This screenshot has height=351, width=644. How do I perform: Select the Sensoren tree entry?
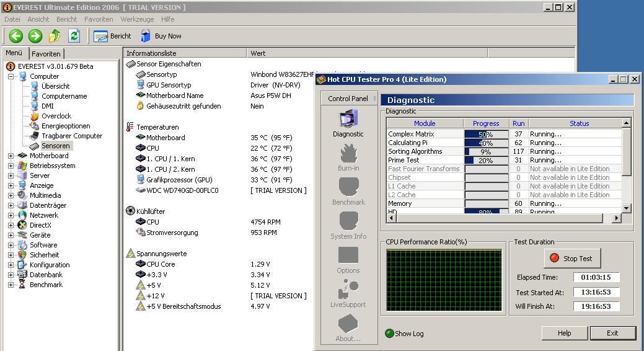click(x=55, y=146)
